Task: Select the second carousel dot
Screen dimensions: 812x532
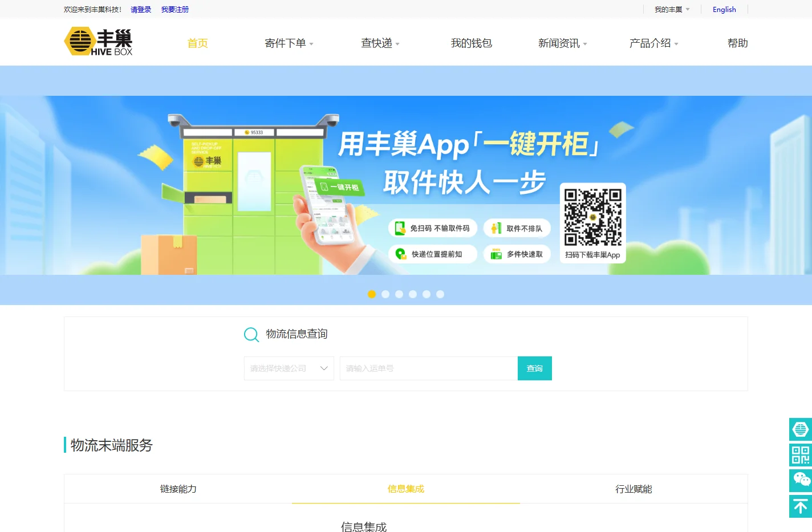Action: pos(385,294)
